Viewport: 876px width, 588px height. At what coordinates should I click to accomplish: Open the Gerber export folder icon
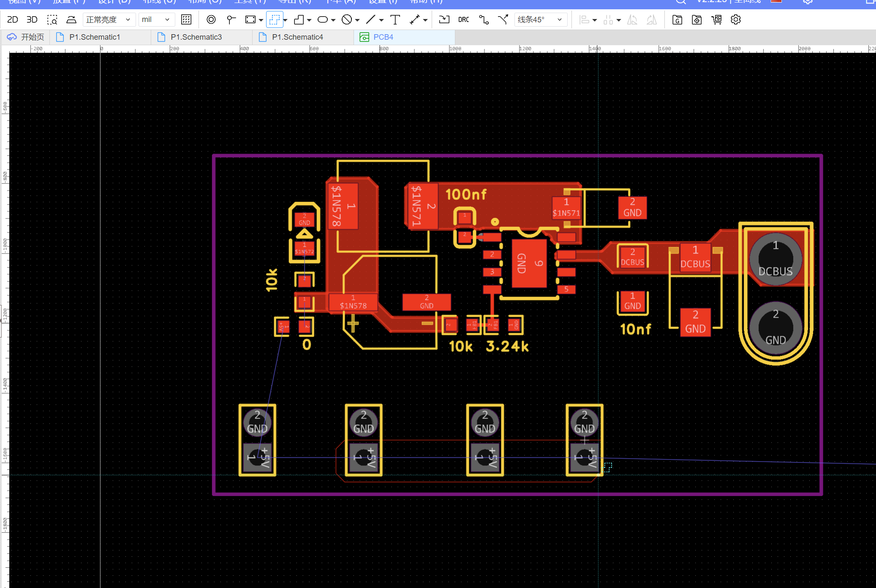coord(677,19)
